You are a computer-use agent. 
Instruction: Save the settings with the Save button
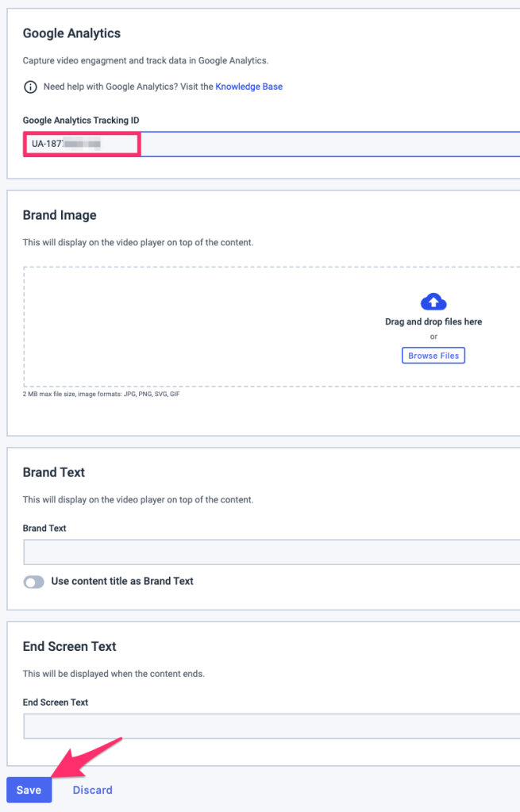[29, 790]
